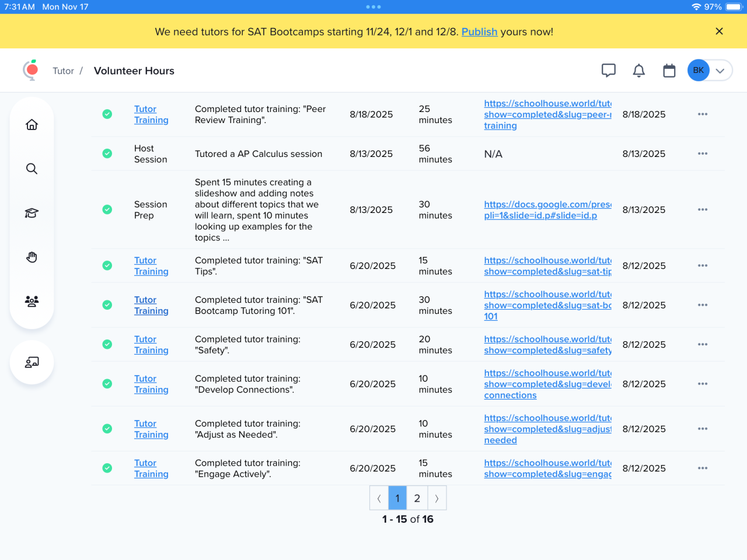Open options for AP Calculus session row
The width and height of the screenshot is (747, 560).
click(x=703, y=154)
